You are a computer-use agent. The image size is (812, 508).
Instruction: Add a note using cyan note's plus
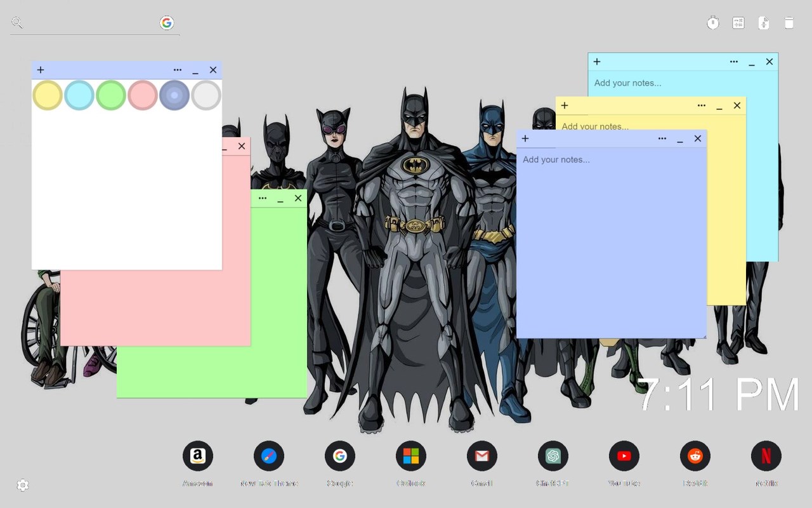point(597,62)
